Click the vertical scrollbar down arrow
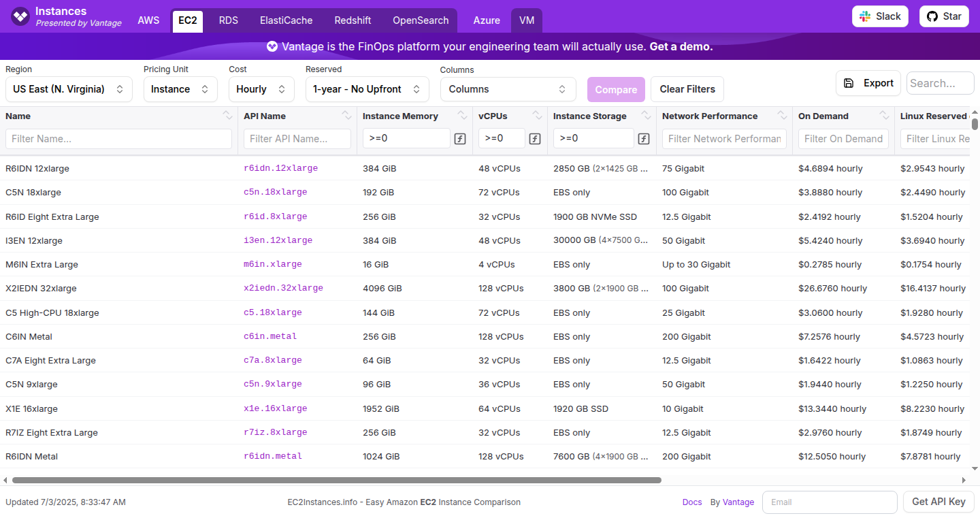 click(x=975, y=468)
